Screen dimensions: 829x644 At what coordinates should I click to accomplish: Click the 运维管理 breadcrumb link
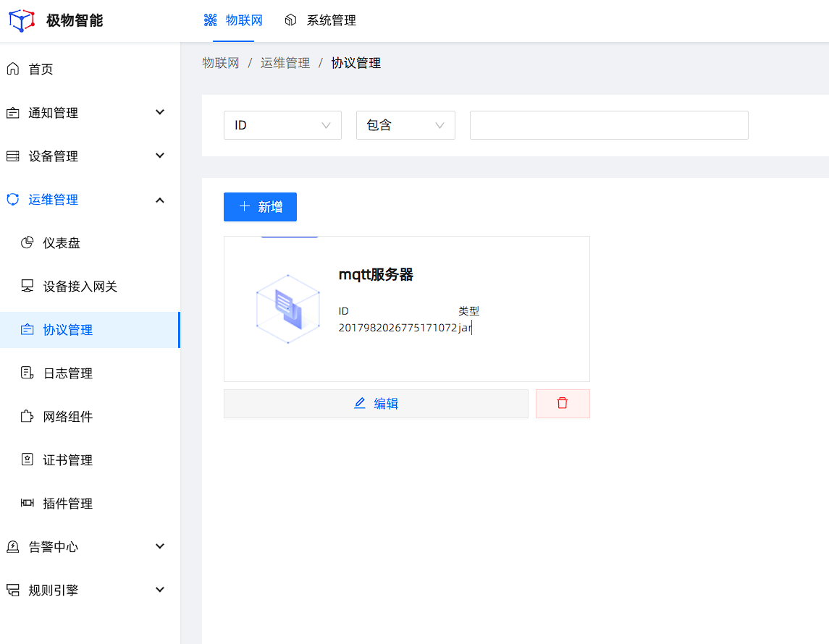[x=285, y=63]
